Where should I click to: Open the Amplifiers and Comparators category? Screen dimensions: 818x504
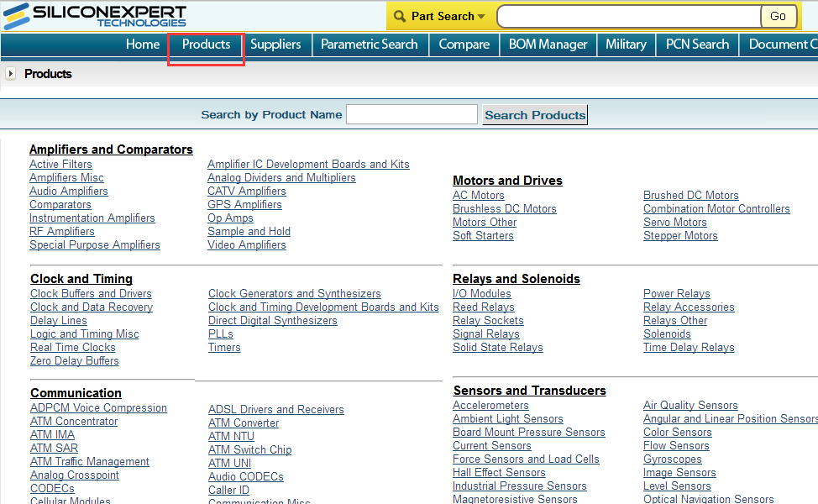click(111, 150)
